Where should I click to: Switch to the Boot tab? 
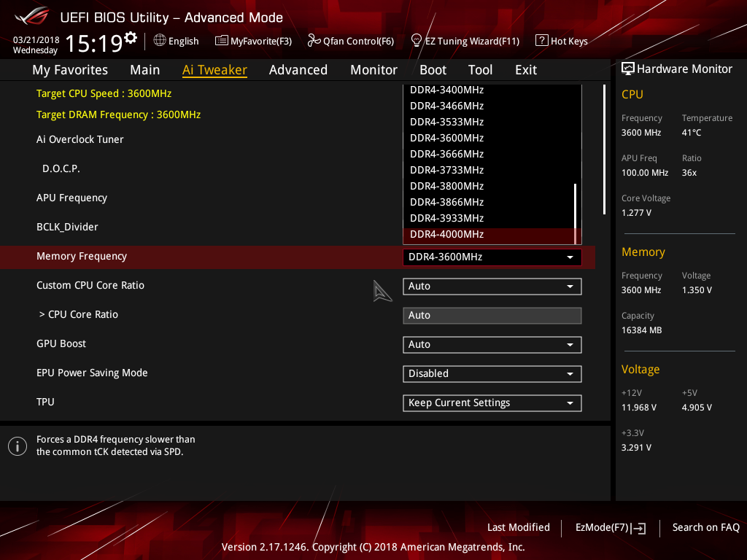pos(433,70)
